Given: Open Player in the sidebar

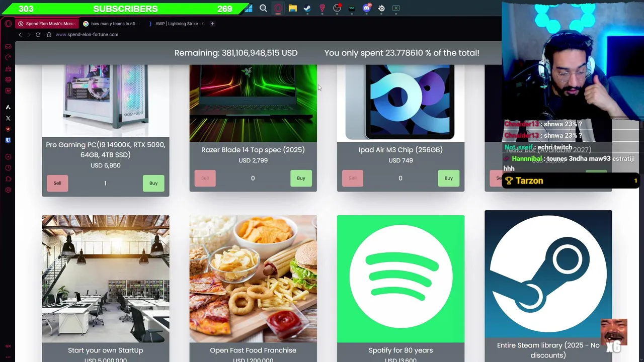Looking at the screenshot, I should 8,157.
